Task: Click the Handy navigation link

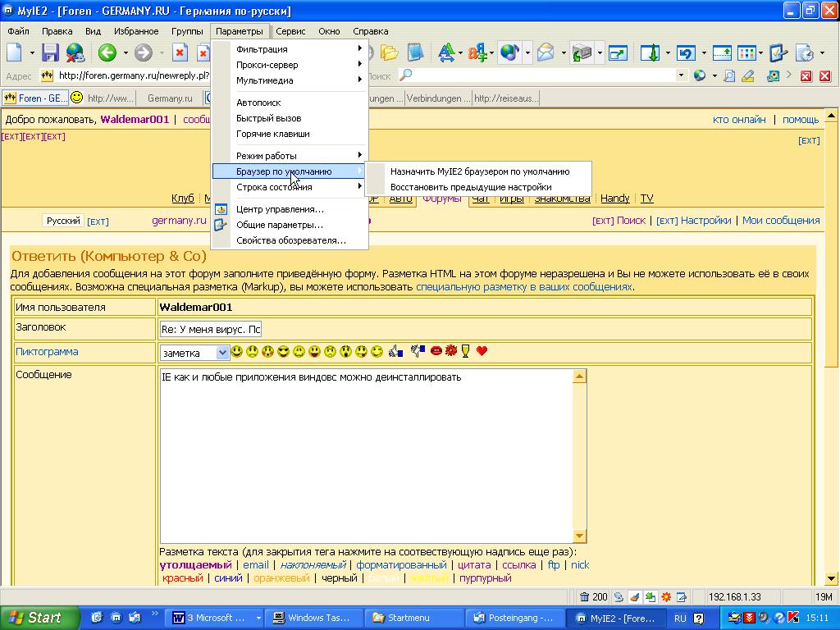Action: (x=615, y=199)
